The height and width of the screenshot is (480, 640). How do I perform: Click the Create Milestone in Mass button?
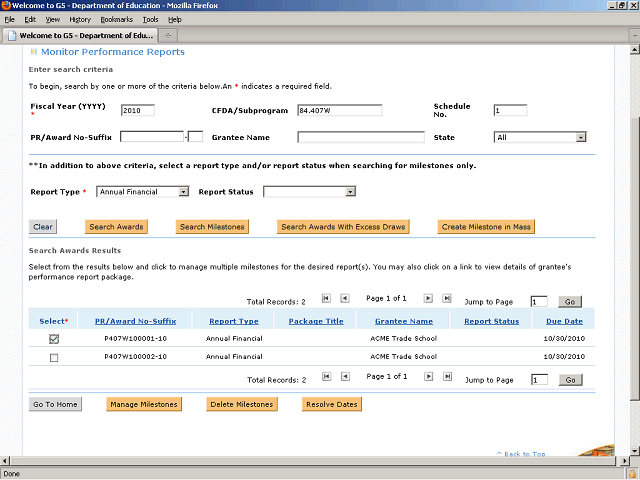(x=486, y=227)
